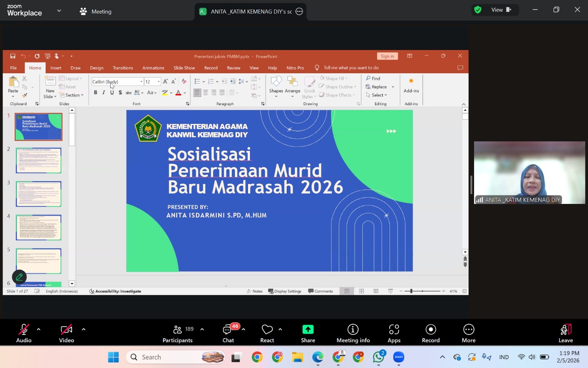Image resolution: width=588 pixels, height=368 pixels.
Task: Toggle numbered list formatting
Action: (211, 81)
